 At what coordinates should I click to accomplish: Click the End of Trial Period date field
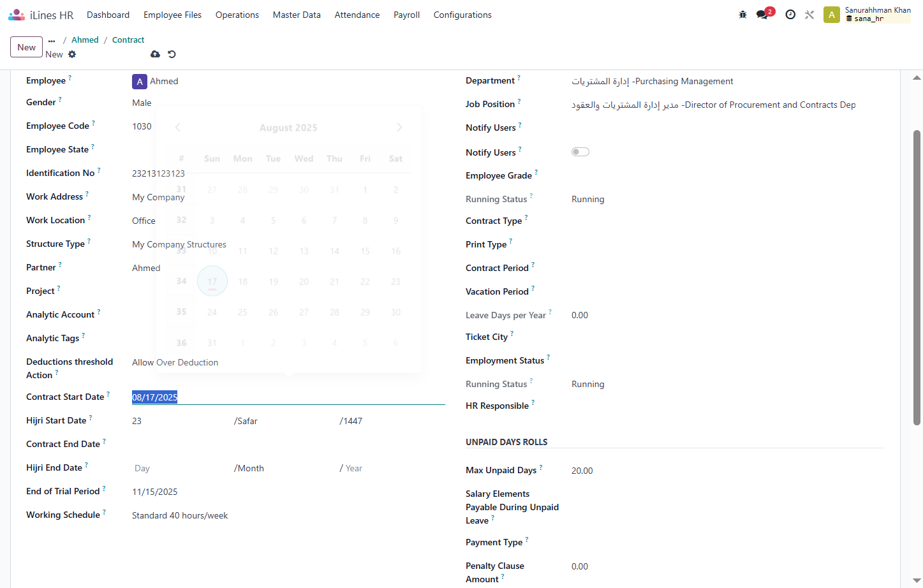(x=288, y=492)
